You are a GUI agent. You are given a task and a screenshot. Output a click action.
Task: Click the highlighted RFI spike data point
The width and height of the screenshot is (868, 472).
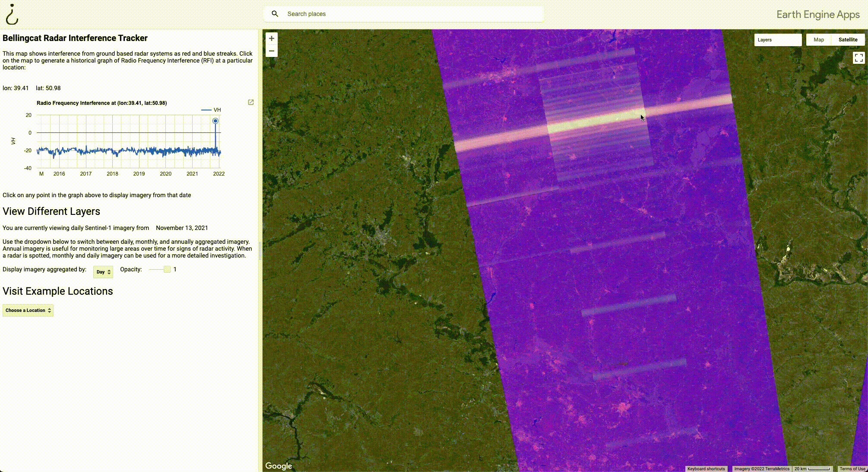[215, 121]
